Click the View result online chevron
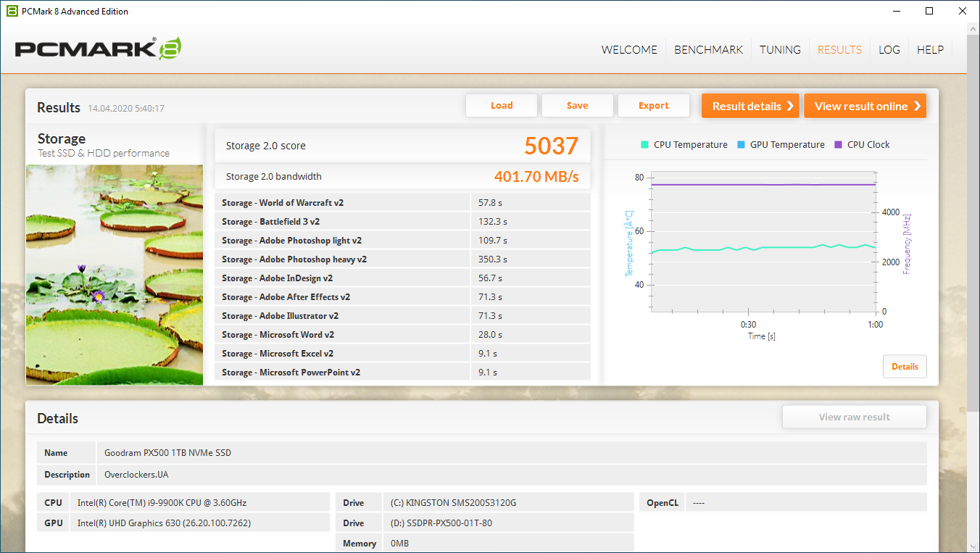 [x=917, y=106]
